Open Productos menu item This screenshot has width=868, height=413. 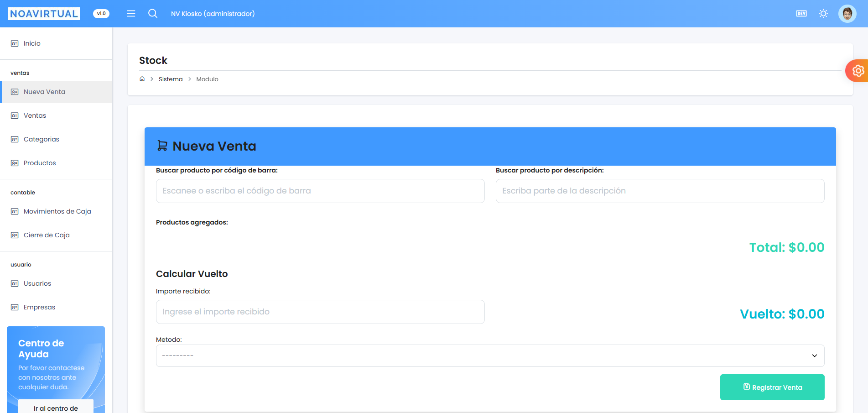click(56, 163)
